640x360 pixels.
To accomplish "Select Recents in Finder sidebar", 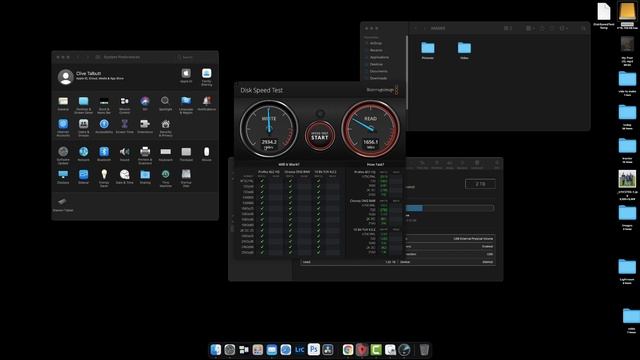I will [x=376, y=50].
